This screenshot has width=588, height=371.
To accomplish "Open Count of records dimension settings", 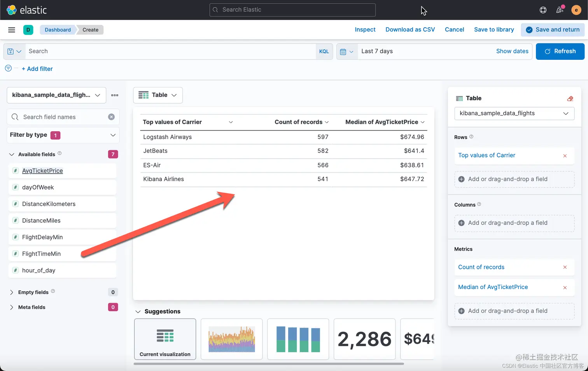I will click(x=481, y=267).
